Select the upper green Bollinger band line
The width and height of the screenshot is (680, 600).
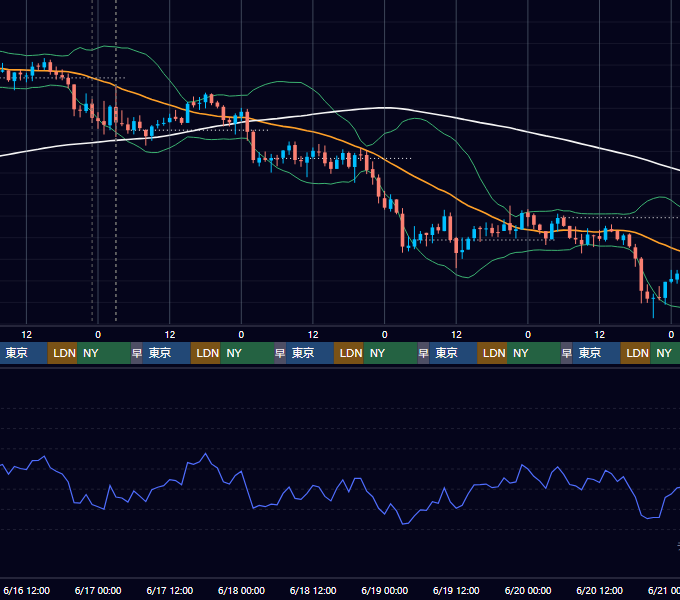(x=282, y=82)
